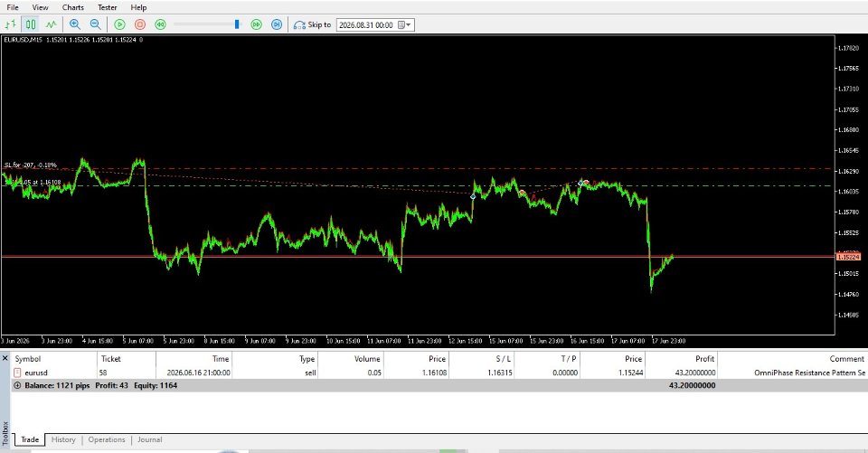Click the take profit 0.00000 cell
Viewport: 868px width, 453px height.
click(x=564, y=373)
